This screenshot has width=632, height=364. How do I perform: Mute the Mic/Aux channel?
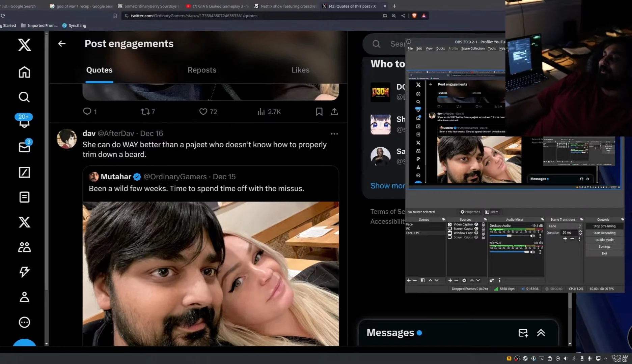click(532, 252)
